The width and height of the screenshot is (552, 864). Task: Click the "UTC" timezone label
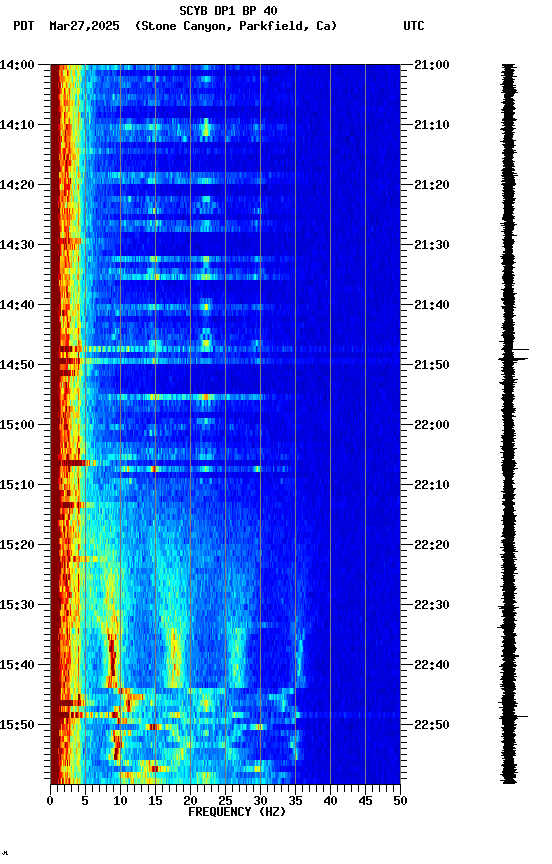(x=414, y=26)
